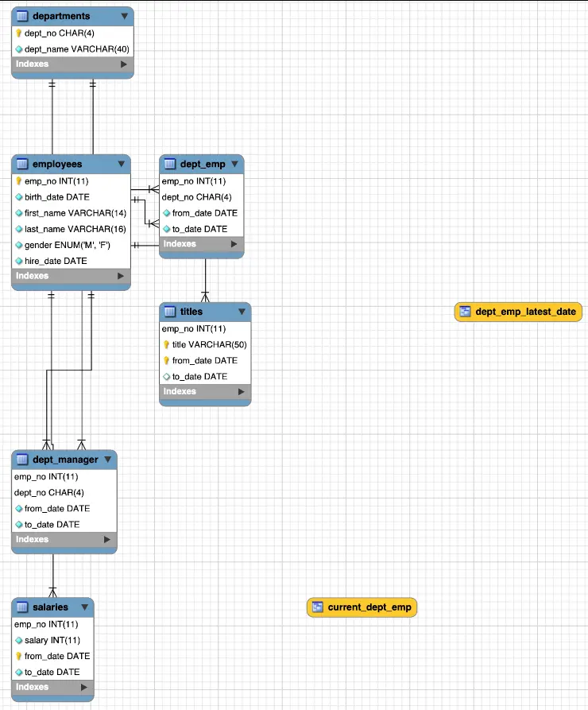The image size is (588, 710).
Task: Expand Indexes section in departments table
Action: (123, 64)
